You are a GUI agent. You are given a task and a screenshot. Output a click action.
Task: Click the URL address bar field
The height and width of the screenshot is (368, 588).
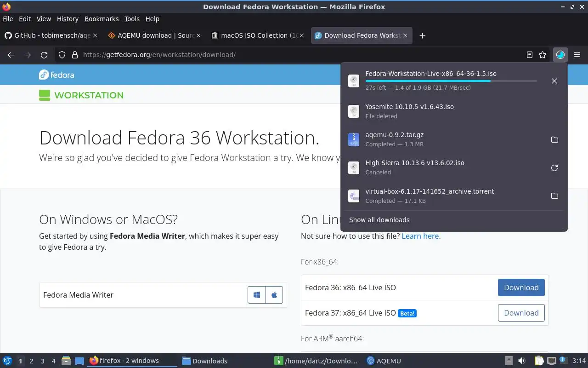pos(301,55)
